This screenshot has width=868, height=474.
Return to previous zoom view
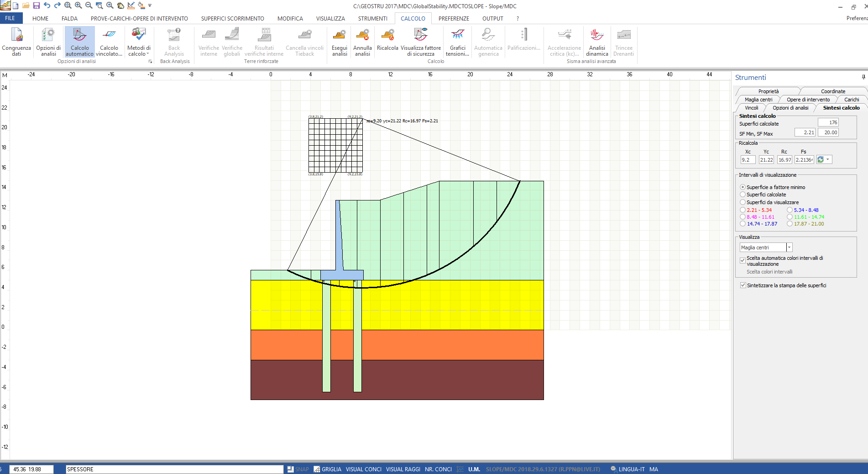tap(110, 5)
